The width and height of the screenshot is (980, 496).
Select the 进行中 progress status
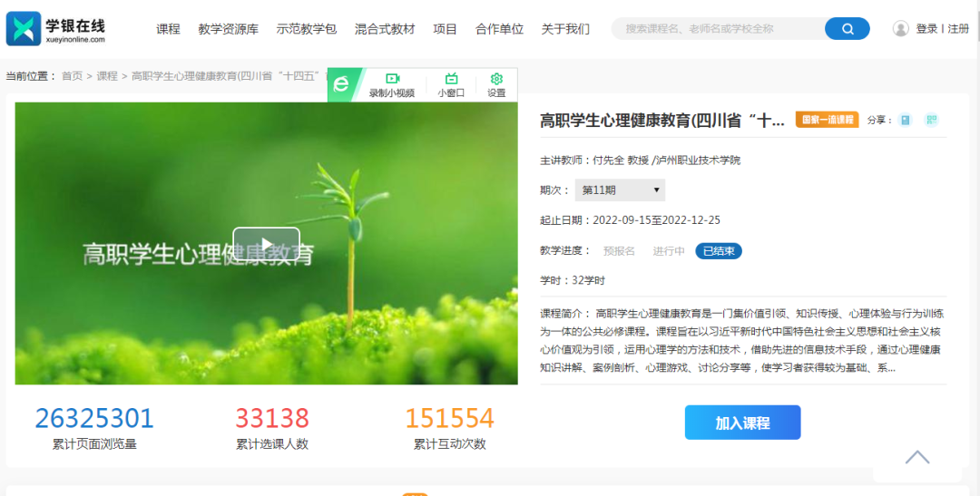coord(669,251)
